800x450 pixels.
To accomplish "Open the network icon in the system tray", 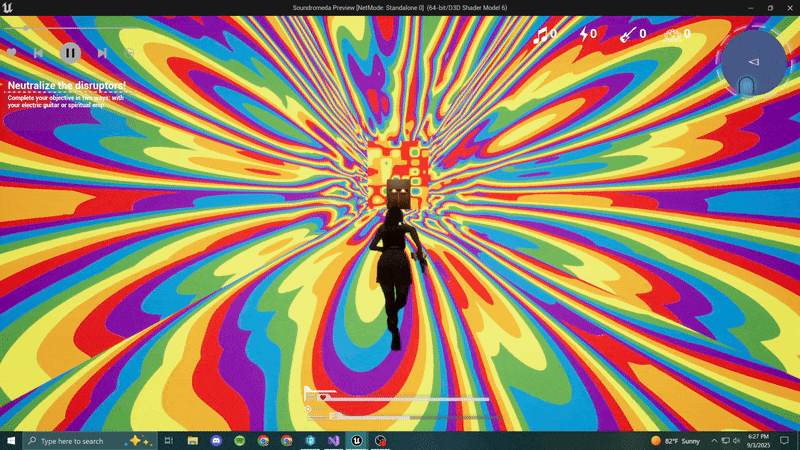I will (x=726, y=441).
